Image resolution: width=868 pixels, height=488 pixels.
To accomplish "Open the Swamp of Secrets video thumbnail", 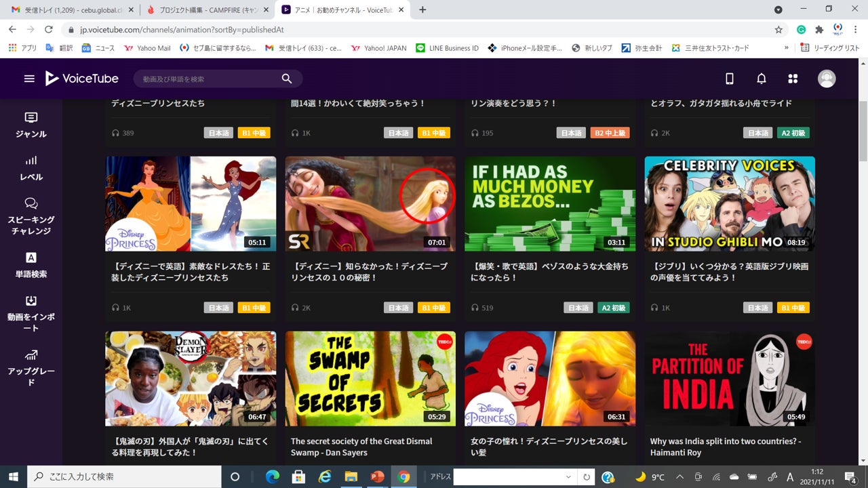I will (x=370, y=378).
